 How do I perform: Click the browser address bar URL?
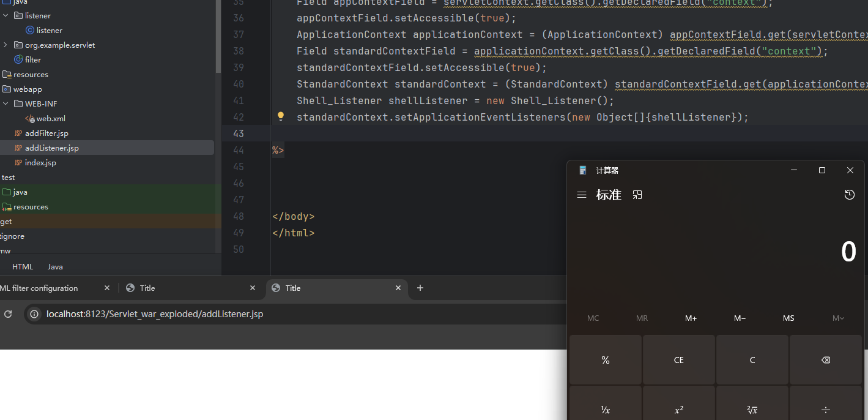(x=155, y=314)
